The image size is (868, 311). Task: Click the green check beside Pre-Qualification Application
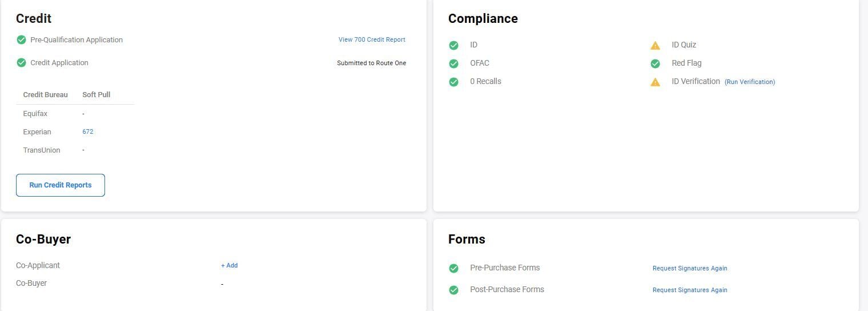[21, 40]
